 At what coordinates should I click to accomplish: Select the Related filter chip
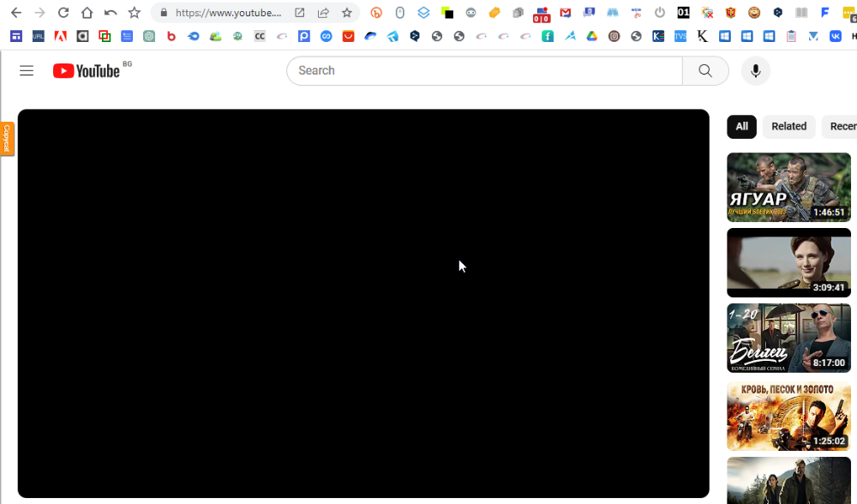click(788, 126)
